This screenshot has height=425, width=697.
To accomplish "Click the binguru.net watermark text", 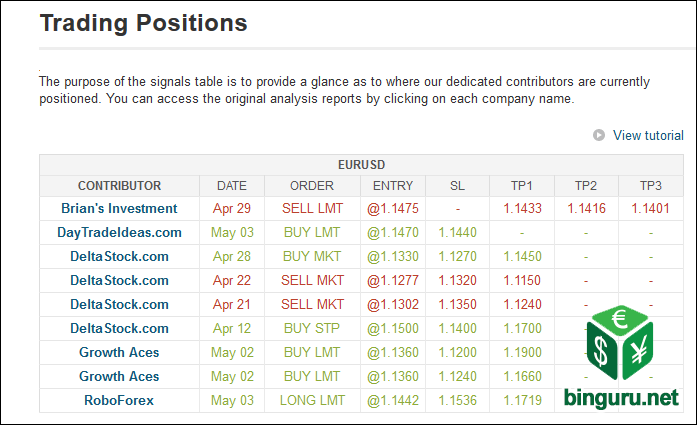I will 620,399.
